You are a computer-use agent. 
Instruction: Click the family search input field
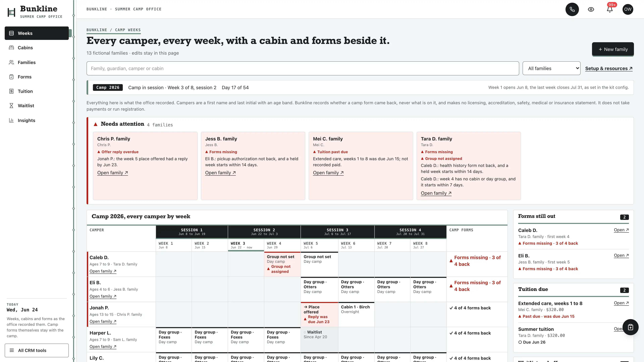click(303, 68)
